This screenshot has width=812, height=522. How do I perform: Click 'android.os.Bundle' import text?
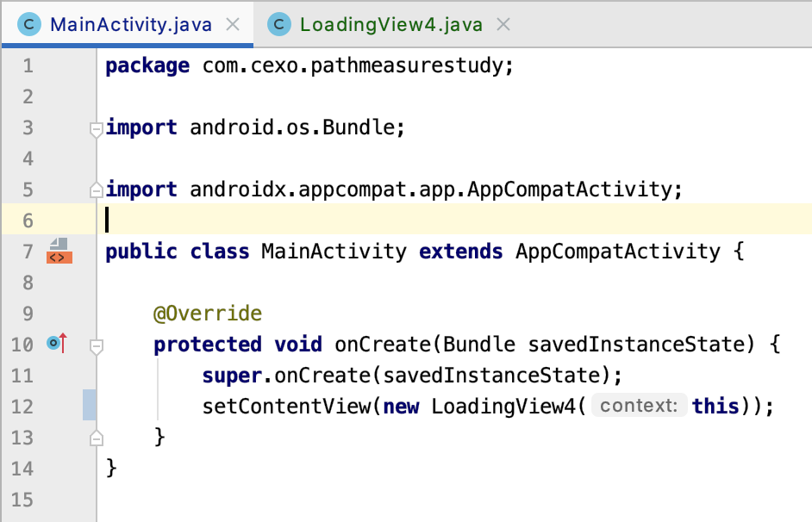[292, 127]
